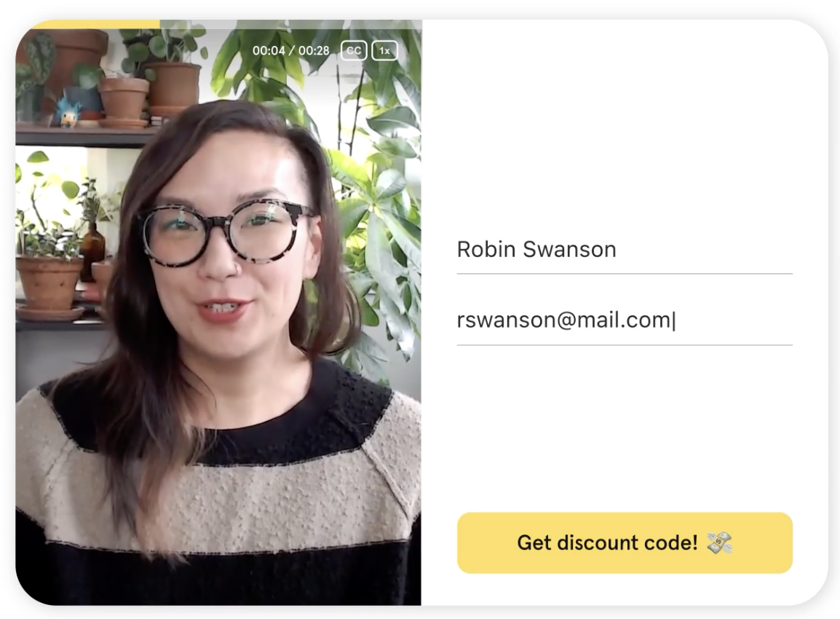Click the 00:04 / 00:28 time display
Screen dimensions: 840x619
point(291,51)
